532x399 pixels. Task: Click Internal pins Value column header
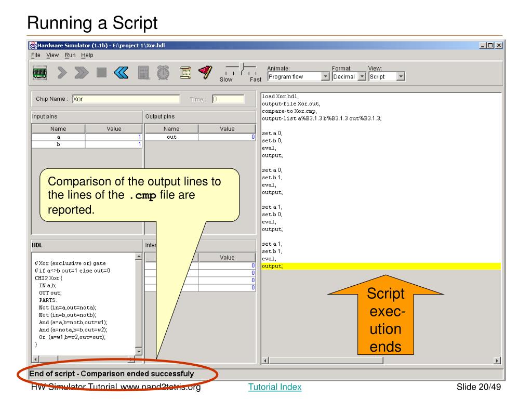coord(227,258)
